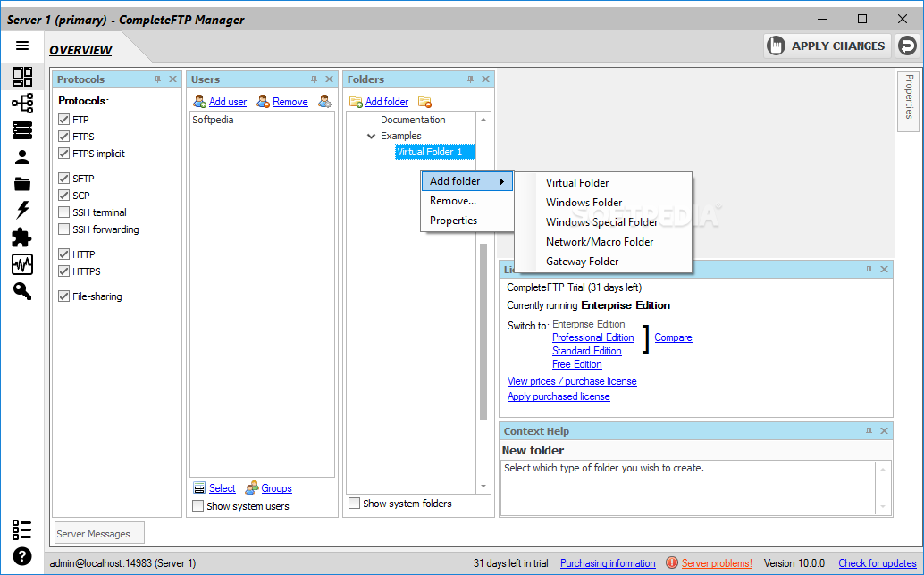Choose Properties from context menu
The image size is (924, 575).
click(466, 221)
